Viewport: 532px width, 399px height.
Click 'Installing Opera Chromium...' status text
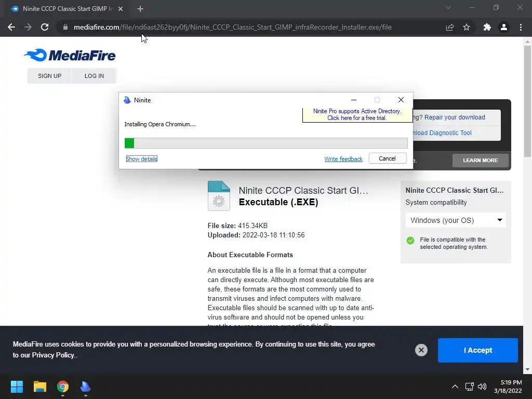[160, 124]
